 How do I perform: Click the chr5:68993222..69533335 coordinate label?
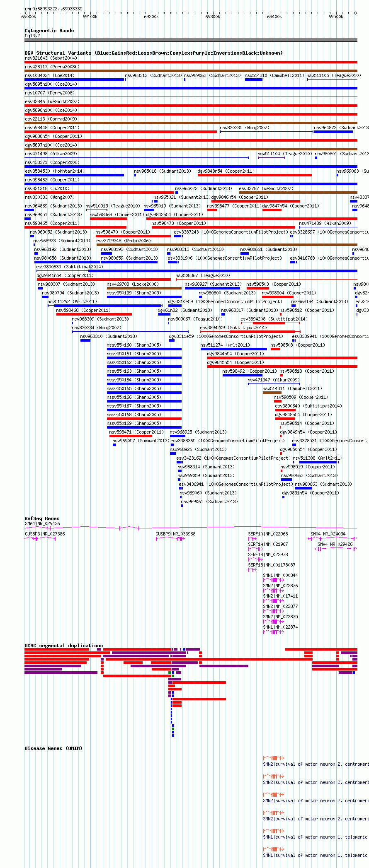click(53, 9)
